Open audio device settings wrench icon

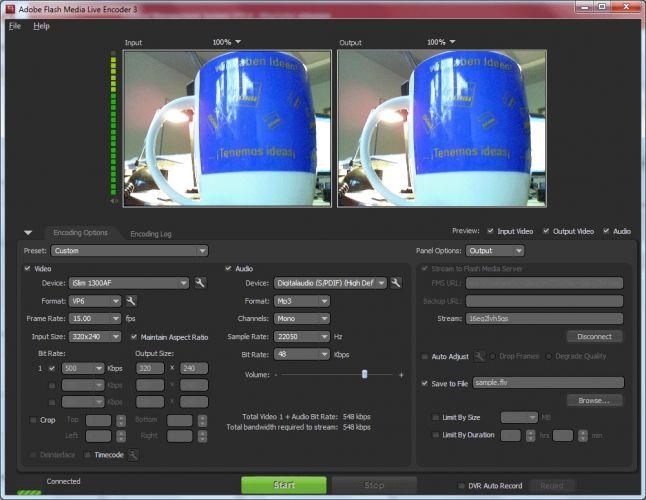(396, 283)
